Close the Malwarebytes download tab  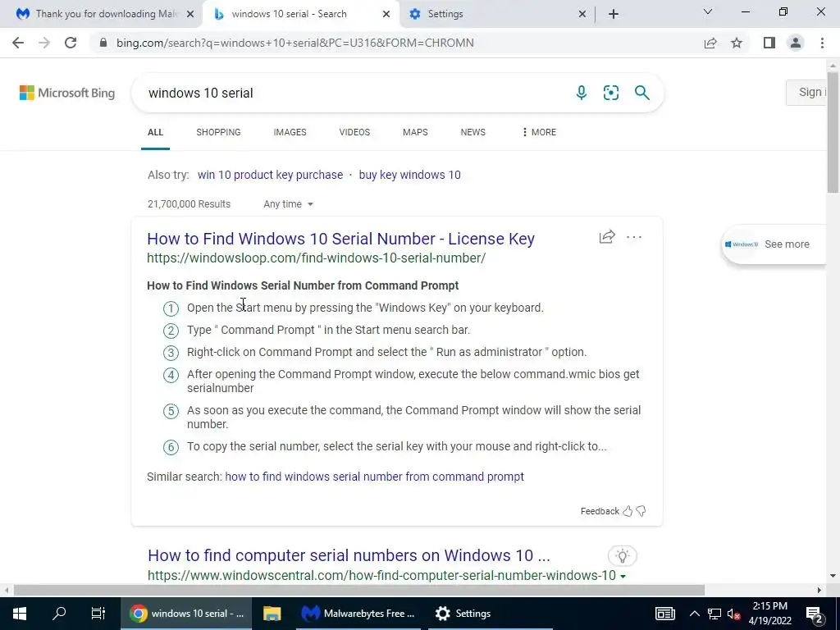click(x=190, y=14)
